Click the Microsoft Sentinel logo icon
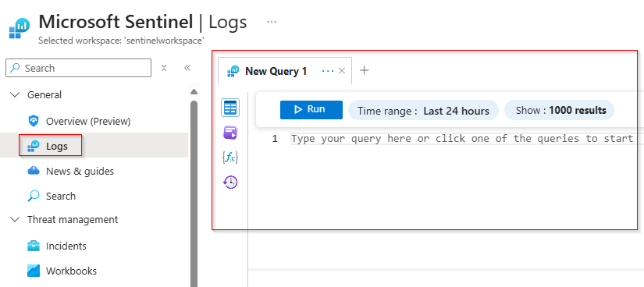This screenshot has width=644, height=287. 19,28
